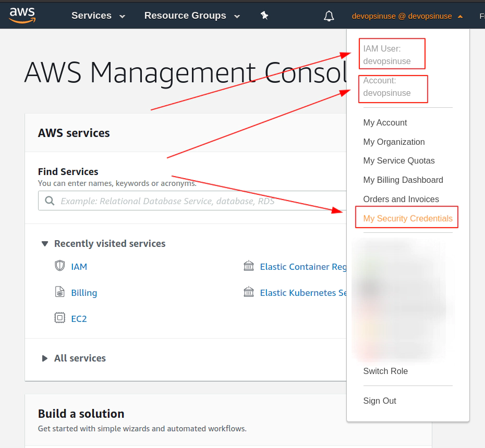Open My Security Credentials
Viewport: 485px width, 448px height.
tap(408, 218)
